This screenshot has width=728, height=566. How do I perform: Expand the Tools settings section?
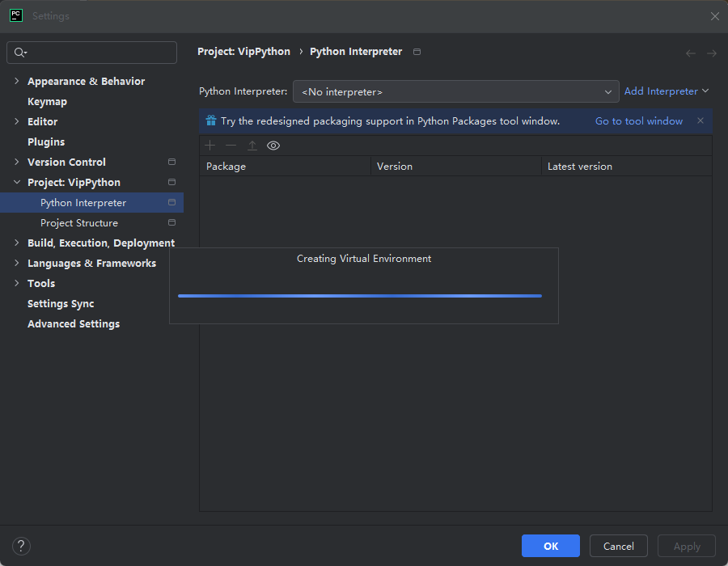[17, 283]
